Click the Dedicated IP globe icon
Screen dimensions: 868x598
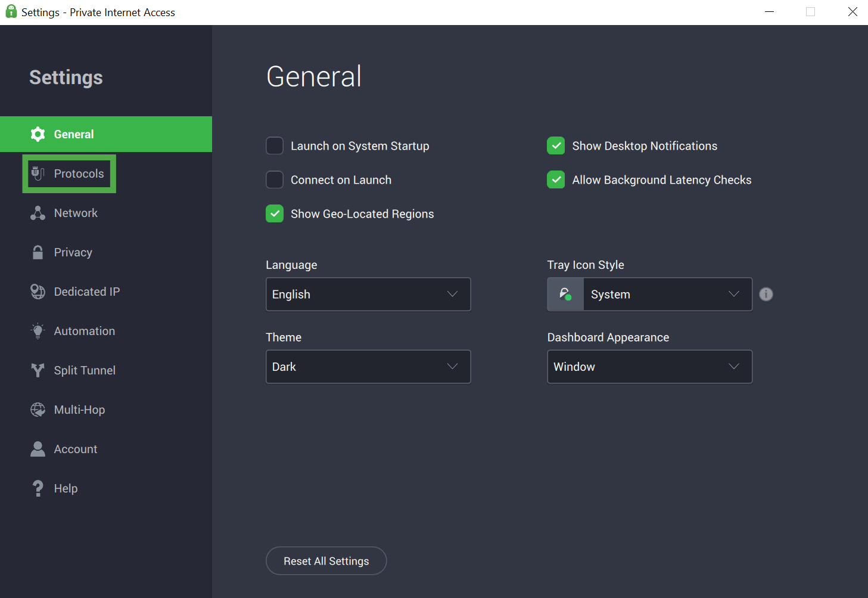click(38, 292)
